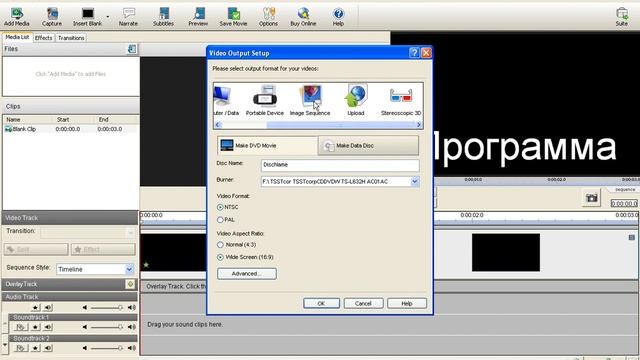Click the speaker button for Soundtrack 2

click(x=48, y=348)
